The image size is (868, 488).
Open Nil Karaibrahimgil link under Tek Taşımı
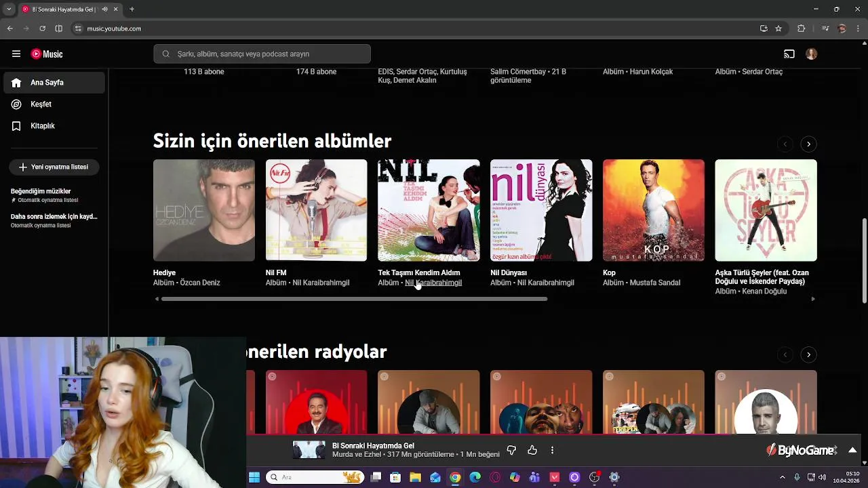(433, 283)
